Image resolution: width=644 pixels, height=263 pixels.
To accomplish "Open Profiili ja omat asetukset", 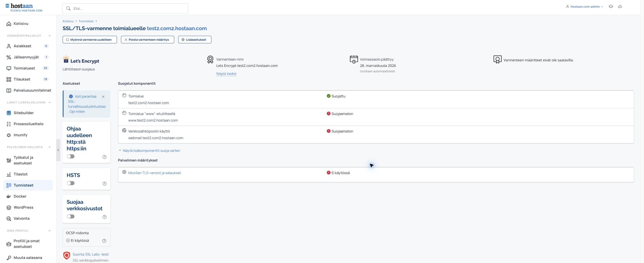I will click(x=28, y=244).
